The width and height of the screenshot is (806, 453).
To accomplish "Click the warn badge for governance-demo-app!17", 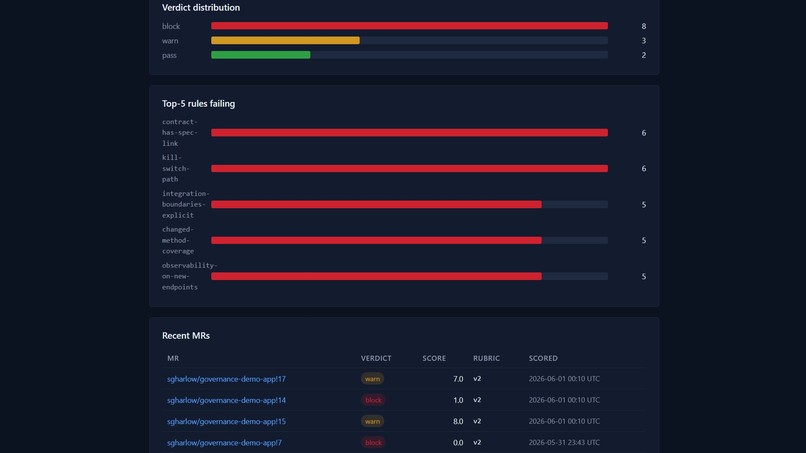I will click(372, 379).
